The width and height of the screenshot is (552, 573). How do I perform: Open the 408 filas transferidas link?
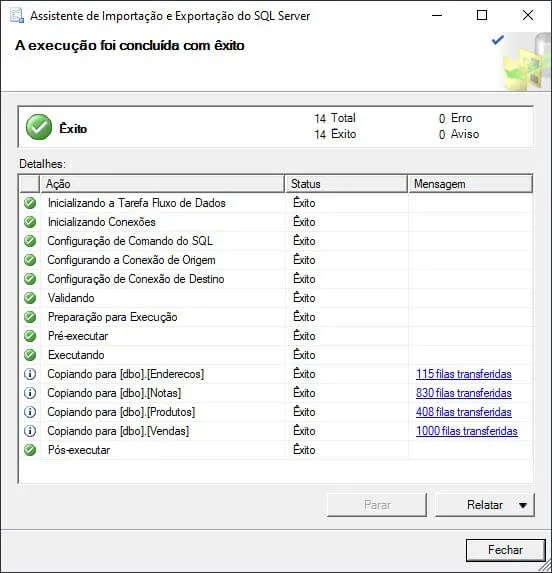[464, 412]
